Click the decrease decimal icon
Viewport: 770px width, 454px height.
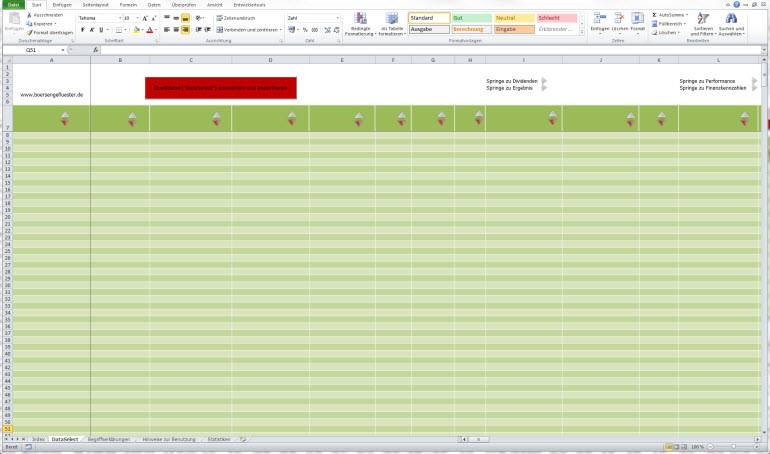(x=336, y=30)
